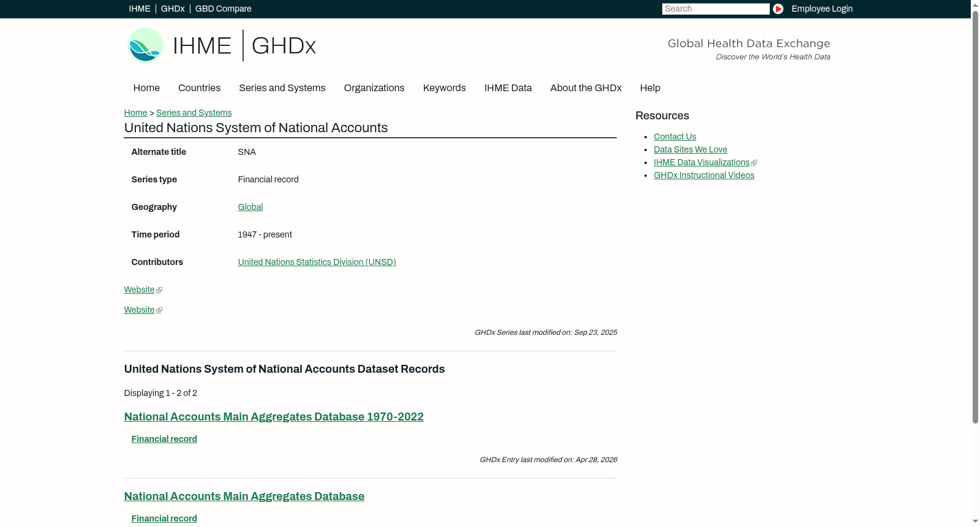The image size is (980, 527).
Task: Open the first external Website link
Action: pyautogui.click(x=143, y=290)
